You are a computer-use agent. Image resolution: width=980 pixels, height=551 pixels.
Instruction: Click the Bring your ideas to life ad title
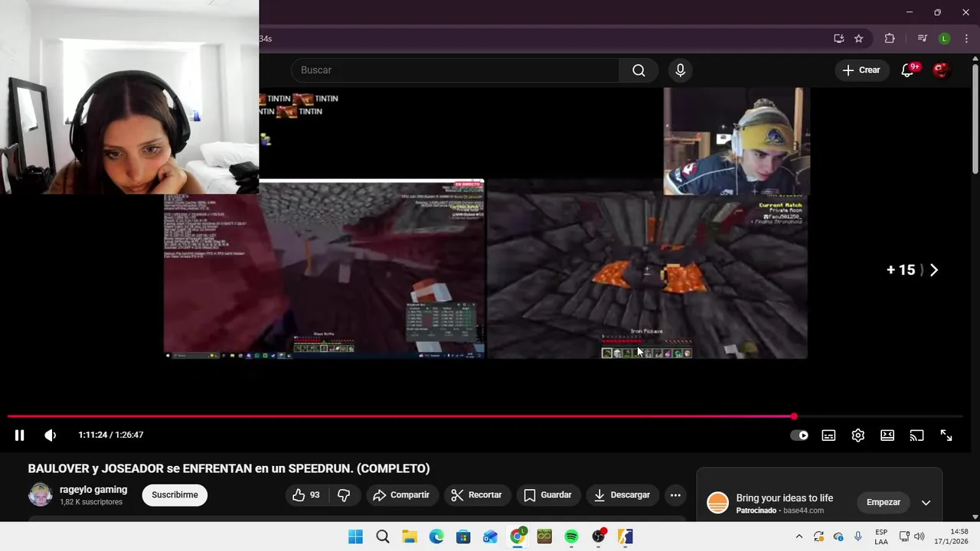click(784, 498)
